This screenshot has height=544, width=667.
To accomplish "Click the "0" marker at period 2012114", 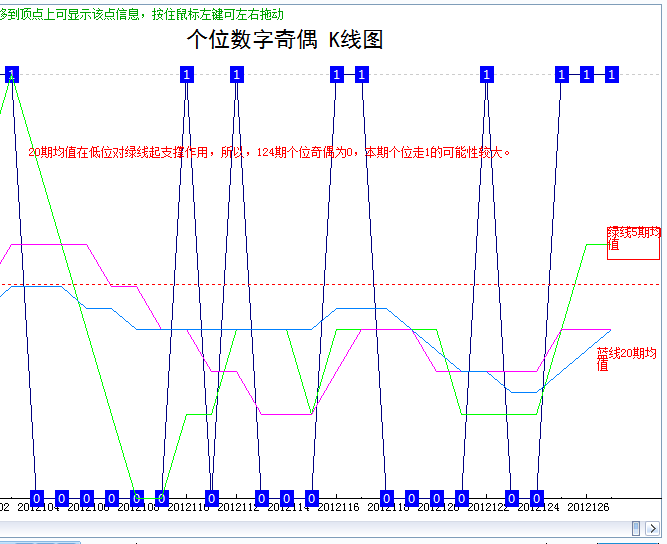I will pyautogui.click(x=286, y=498).
